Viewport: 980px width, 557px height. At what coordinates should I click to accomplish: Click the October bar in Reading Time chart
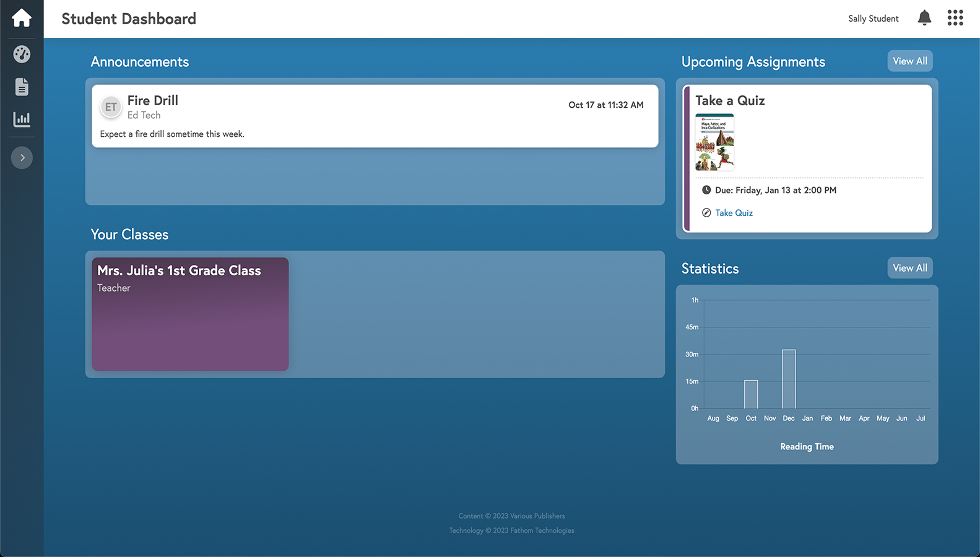[x=751, y=394]
